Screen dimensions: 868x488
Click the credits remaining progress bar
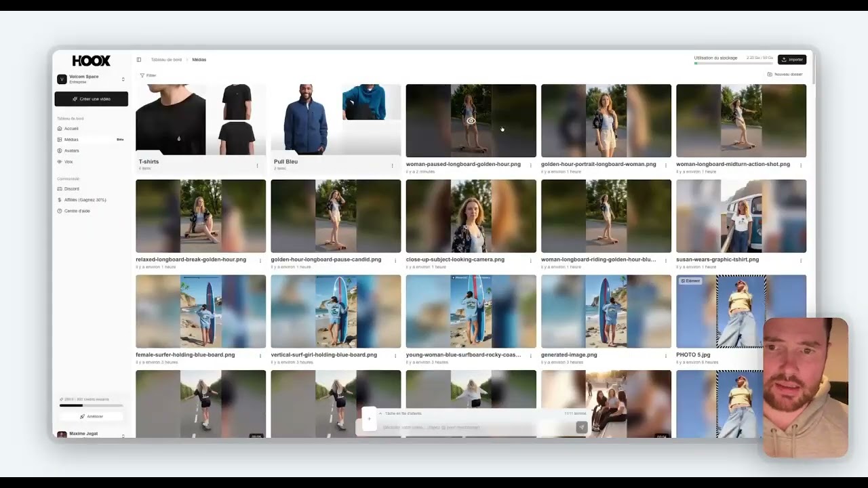click(x=91, y=405)
